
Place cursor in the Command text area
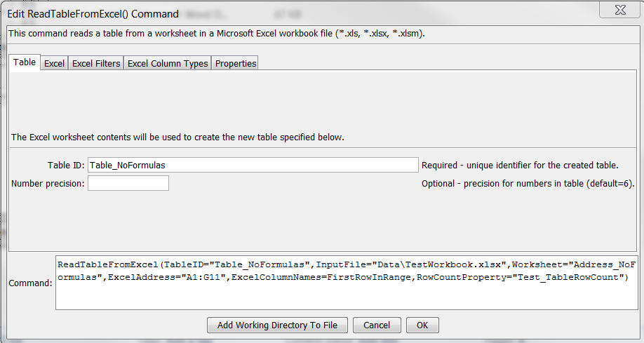[347, 283]
